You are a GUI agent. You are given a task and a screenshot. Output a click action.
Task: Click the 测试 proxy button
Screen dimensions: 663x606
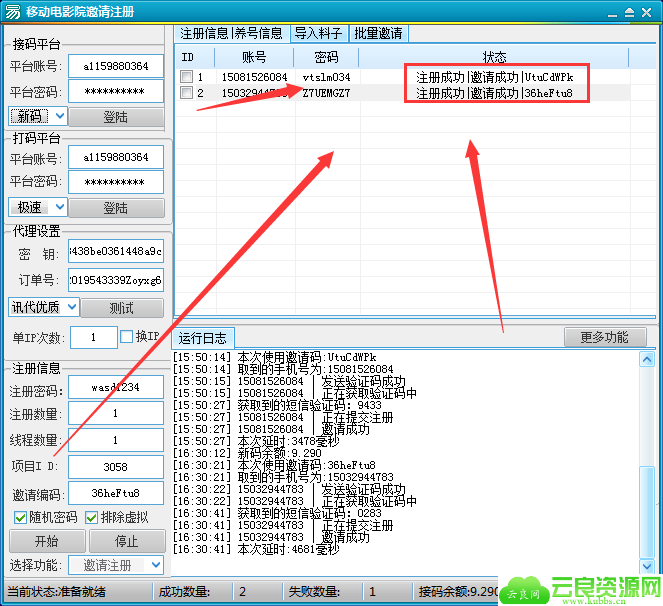(122, 308)
